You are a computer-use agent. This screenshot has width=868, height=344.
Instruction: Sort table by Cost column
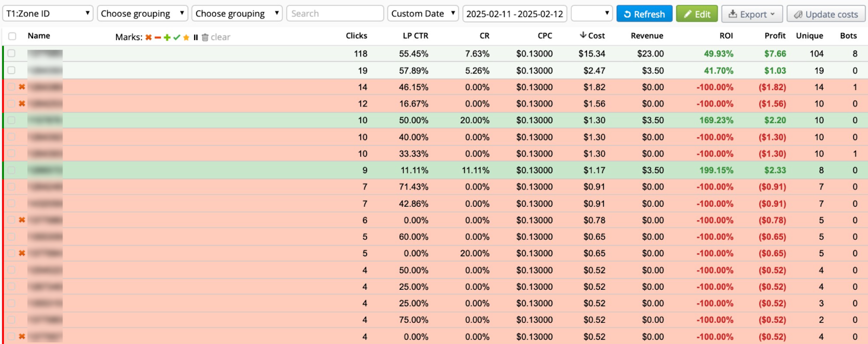(592, 36)
